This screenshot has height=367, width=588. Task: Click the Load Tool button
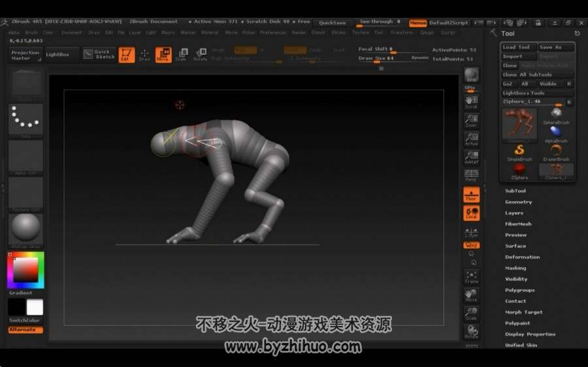[519, 47]
